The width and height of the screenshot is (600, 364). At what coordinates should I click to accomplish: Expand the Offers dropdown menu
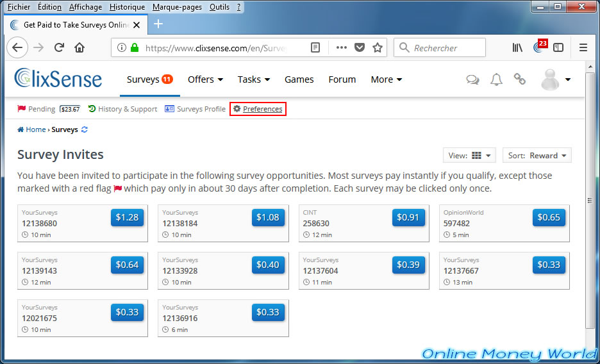[206, 79]
